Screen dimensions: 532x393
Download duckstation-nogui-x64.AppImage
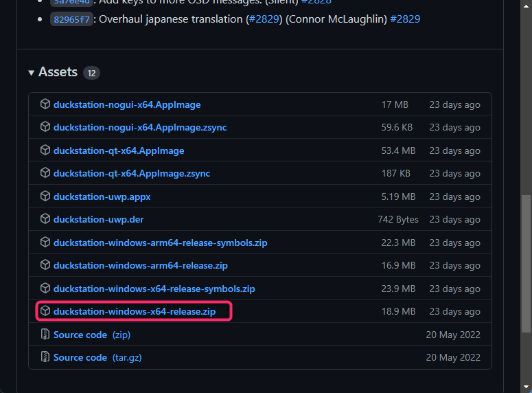point(127,104)
